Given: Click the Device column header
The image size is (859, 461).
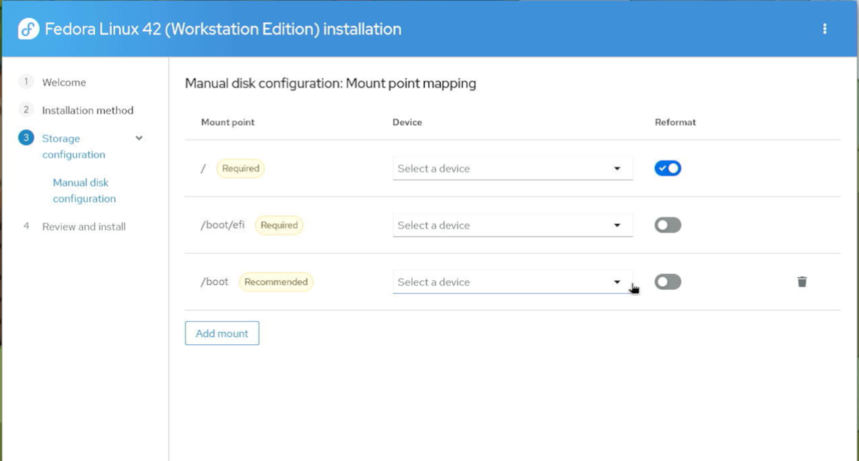Looking at the screenshot, I should tap(407, 122).
